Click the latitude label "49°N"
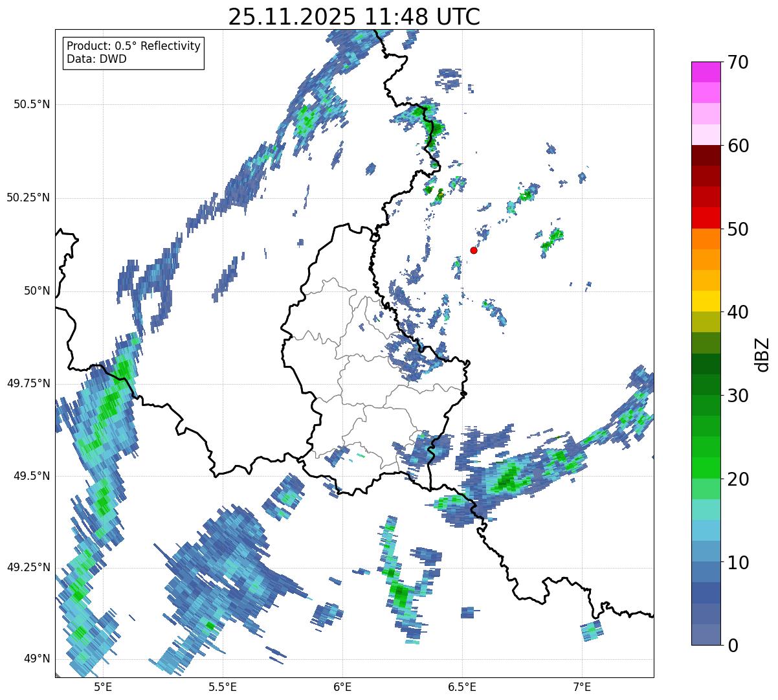This screenshot has width=778, height=700. (x=37, y=659)
